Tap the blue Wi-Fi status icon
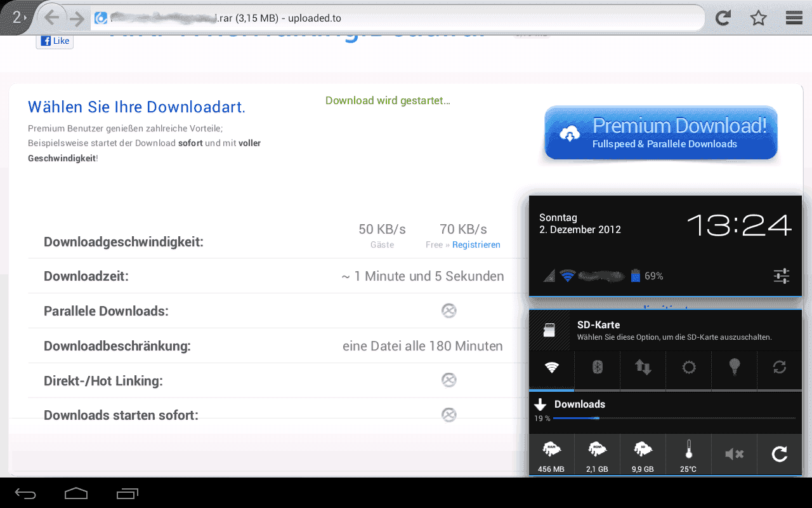This screenshot has height=508, width=812. click(x=568, y=276)
